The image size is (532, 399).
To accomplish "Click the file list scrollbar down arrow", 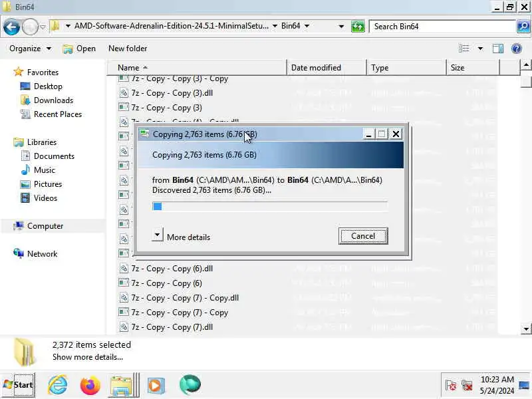I will tap(525, 328).
